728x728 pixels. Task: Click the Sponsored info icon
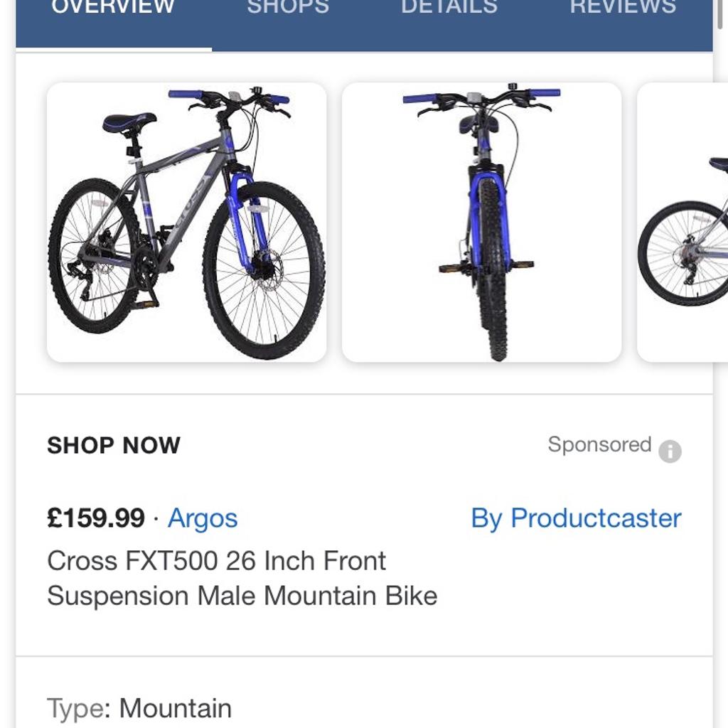coord(670,451)
